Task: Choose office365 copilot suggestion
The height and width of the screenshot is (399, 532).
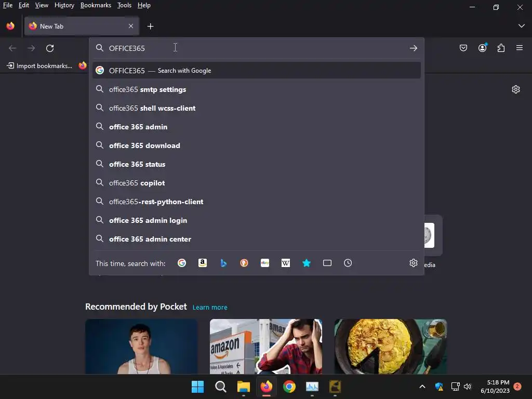Action: pos(256,182)
